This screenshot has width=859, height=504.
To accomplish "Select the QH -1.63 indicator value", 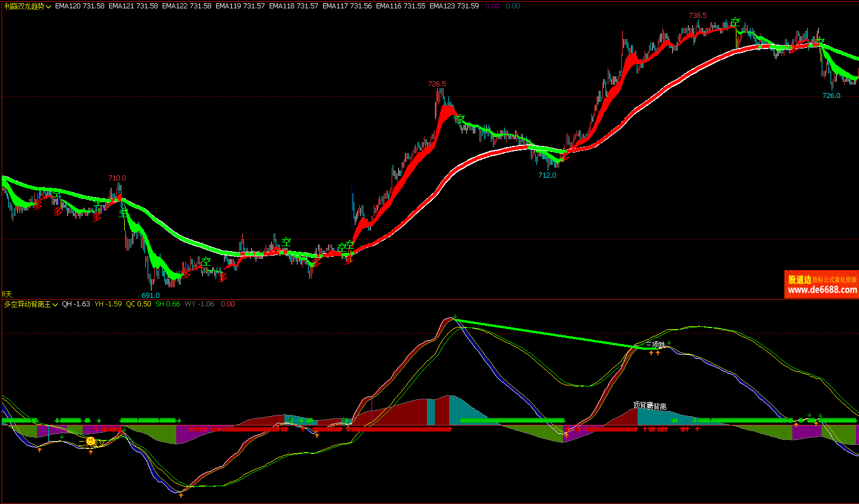I will coord(76,304).
